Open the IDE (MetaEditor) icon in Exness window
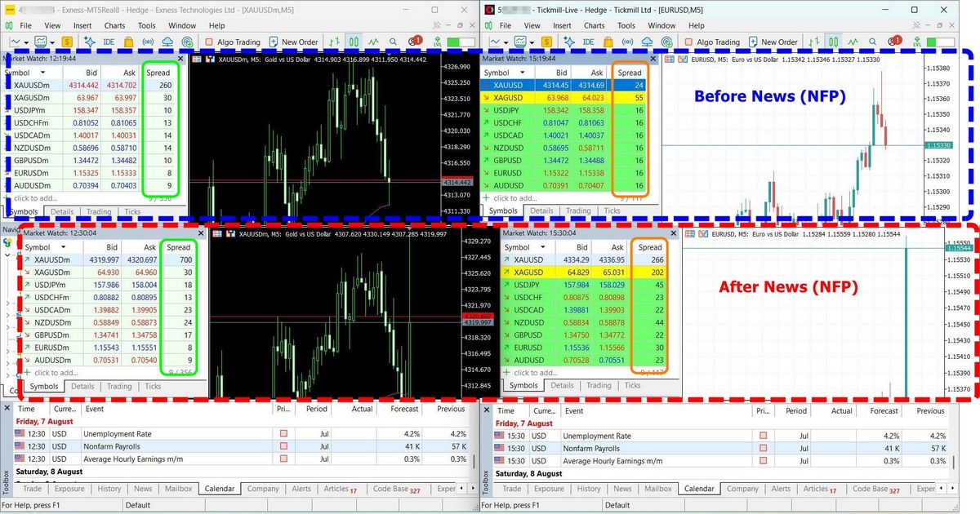 click(109, 42)
